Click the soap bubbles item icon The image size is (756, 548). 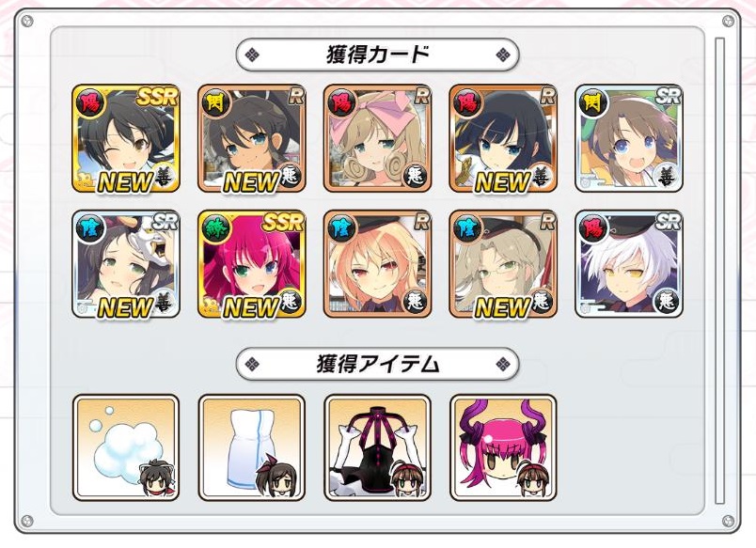pos(126,447)
